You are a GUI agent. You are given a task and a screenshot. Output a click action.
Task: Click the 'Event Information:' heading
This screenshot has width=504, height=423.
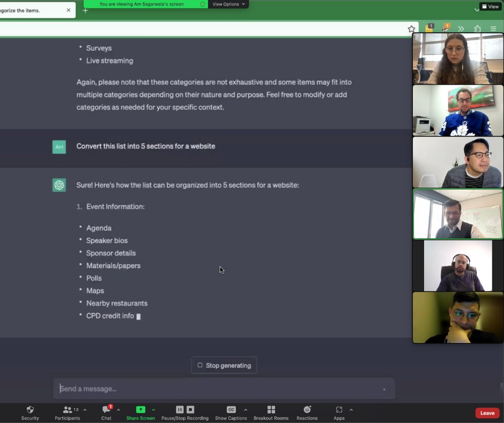coord(115,207)
